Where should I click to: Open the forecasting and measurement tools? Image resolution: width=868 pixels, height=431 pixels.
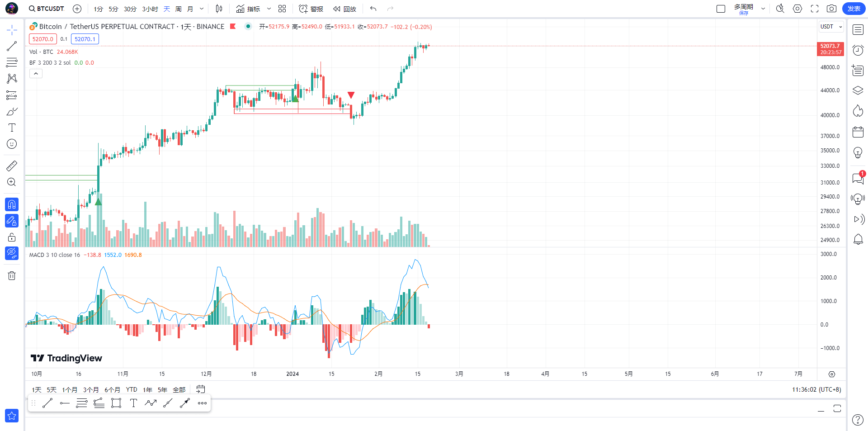point(12,95)
